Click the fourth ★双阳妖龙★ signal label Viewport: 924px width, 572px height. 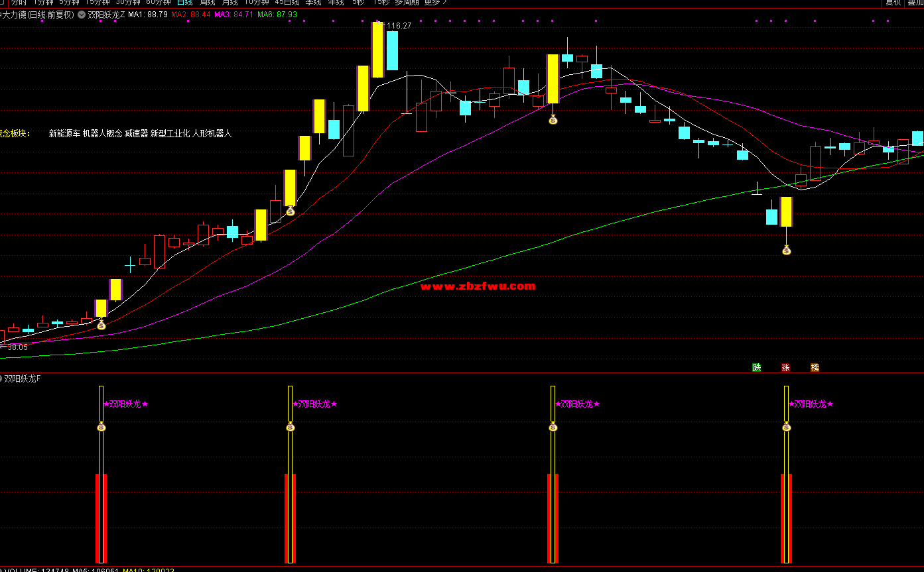[811, 404]
